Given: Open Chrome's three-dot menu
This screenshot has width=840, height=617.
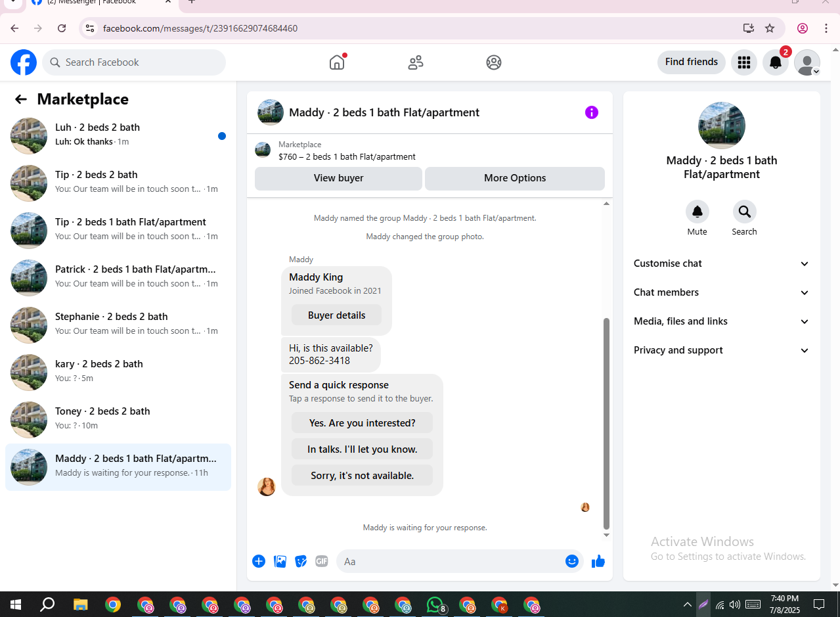Looking at the screenshot, I should 826,28.
